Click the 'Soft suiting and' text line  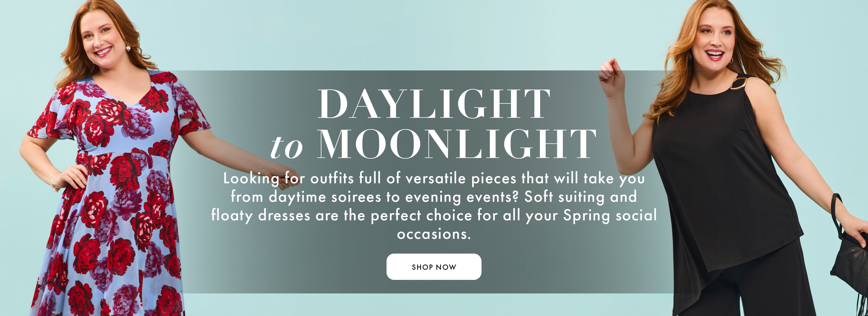tap(580, 197)
